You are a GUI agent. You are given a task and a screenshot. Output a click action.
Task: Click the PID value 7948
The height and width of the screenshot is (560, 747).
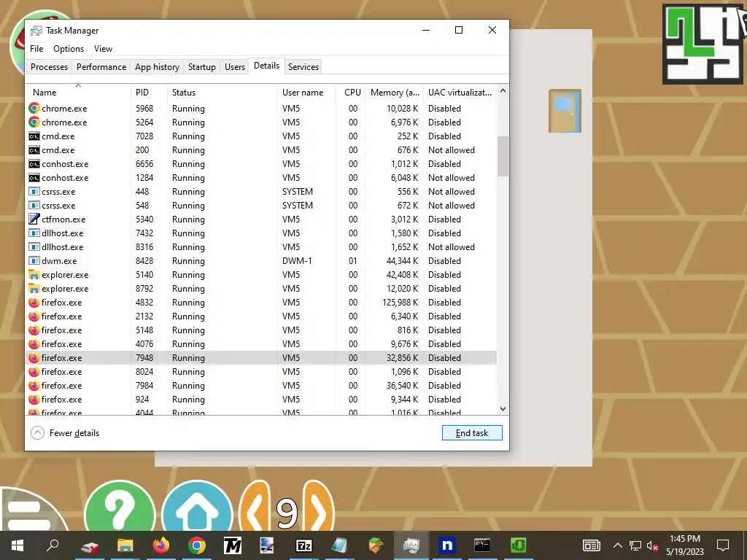(x=144, y=357)
